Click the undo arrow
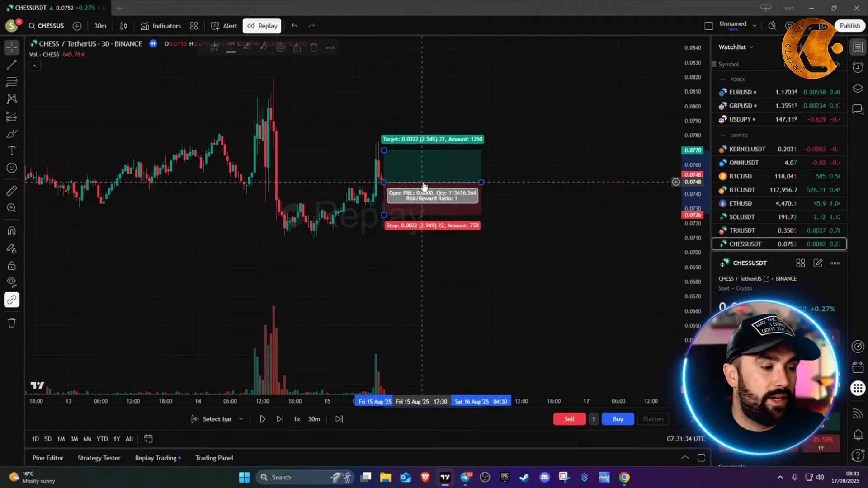868x488 pixels. (294, 26)
